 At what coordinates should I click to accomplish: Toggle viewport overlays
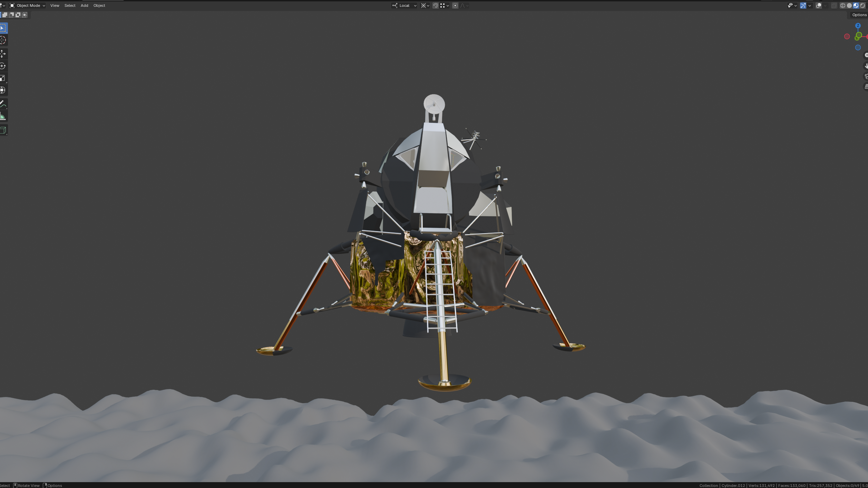click(x=818, y=6)
